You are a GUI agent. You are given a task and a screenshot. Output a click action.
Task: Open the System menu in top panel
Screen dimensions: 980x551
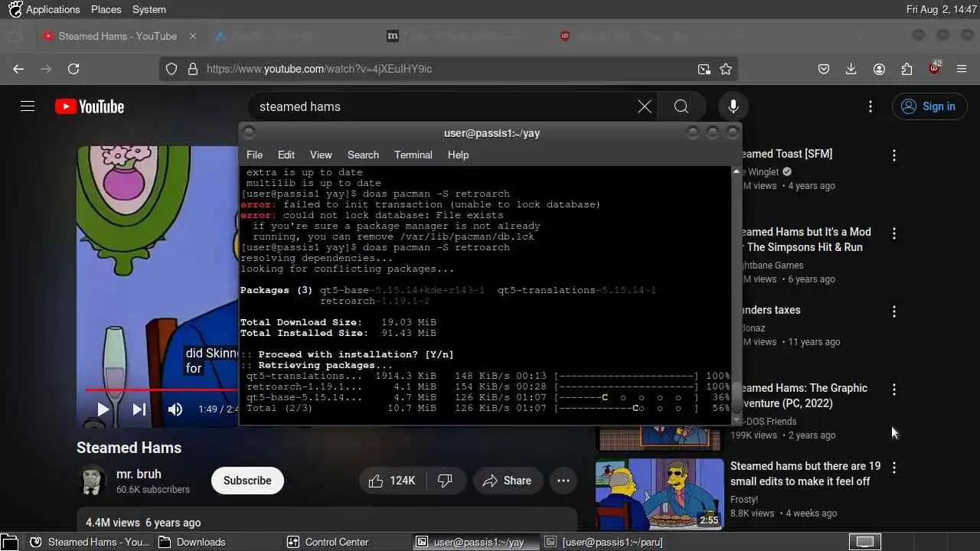pyautogui.click(x=149, y=9)
